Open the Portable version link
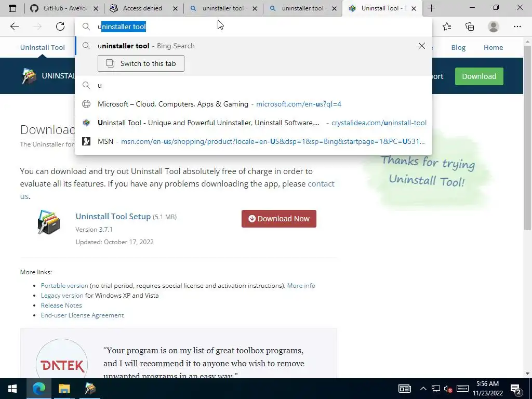This screenshot has width=532, height=399. click(x=64, y=286)
